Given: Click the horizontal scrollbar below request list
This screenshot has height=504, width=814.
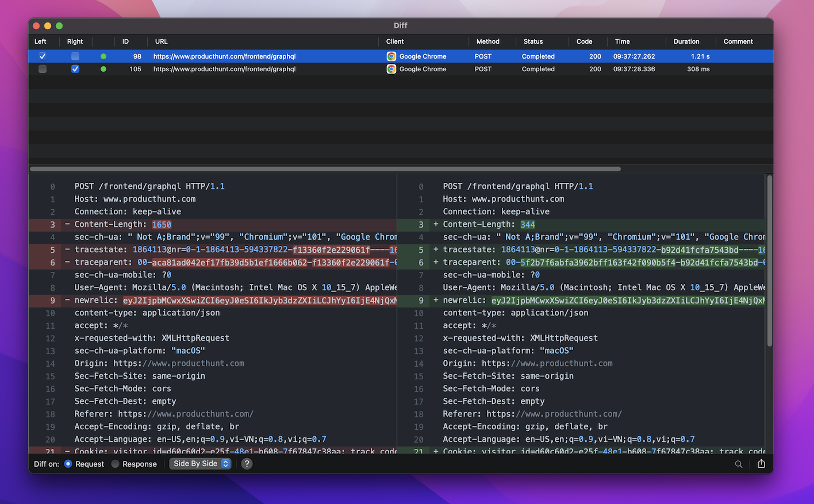Looking at the screenshot, I should (325, 169).
